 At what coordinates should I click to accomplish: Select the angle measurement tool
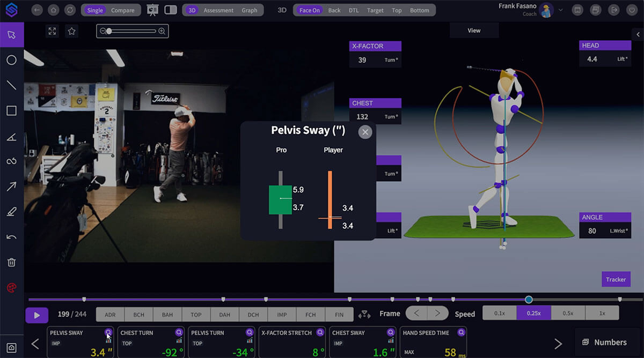click(11, 136)
